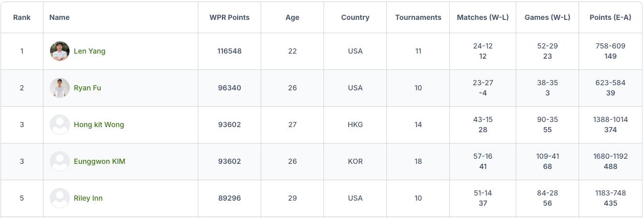The image size is (644, 218).
Task: Click Eunggwon KIM's placeholder avatar icon
Action: point(60,161)
